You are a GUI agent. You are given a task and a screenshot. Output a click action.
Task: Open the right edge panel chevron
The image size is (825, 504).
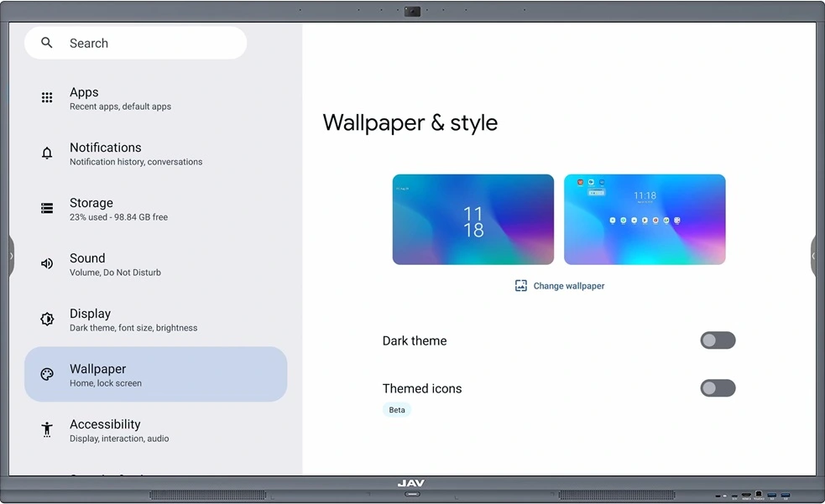coord(815,256)
